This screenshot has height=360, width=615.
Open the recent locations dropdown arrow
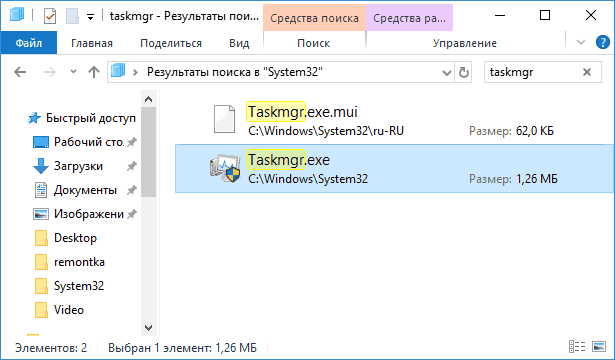click(x=73, y=72)
